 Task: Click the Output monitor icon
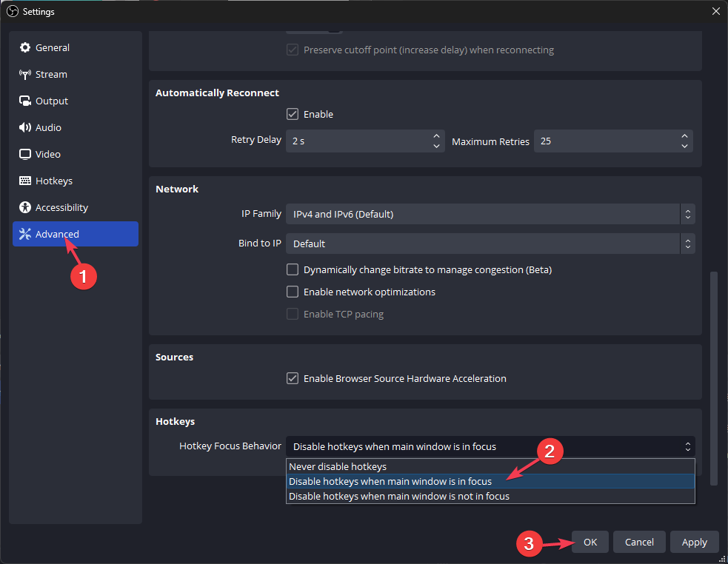click(25, 101)
